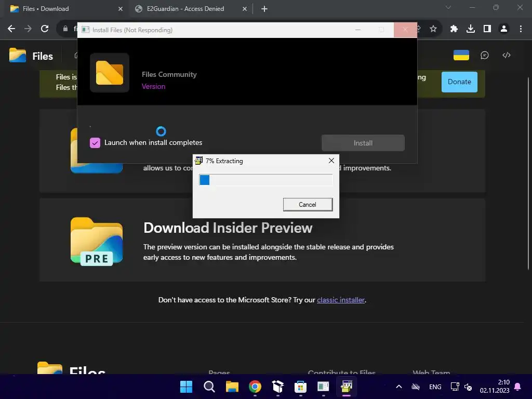Click the Files Community app icon in installer
The height and width of the screenshot is (399, 532).
110,73
